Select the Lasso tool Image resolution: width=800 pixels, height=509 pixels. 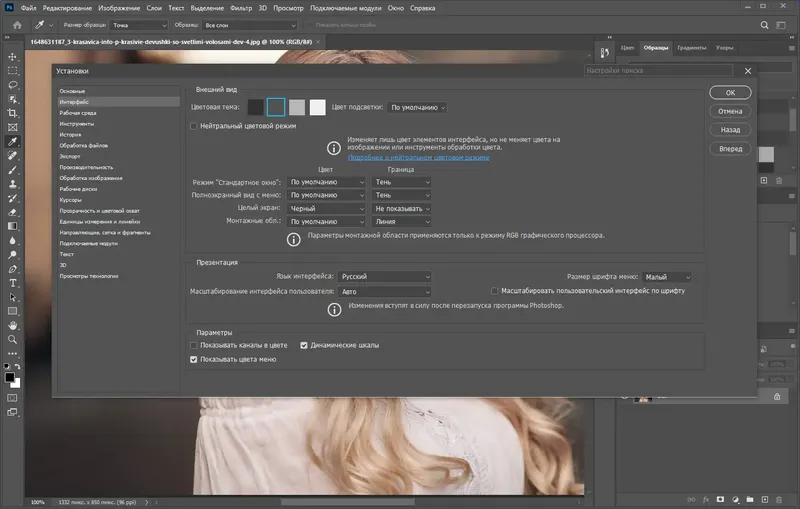[x=12, y=85]
